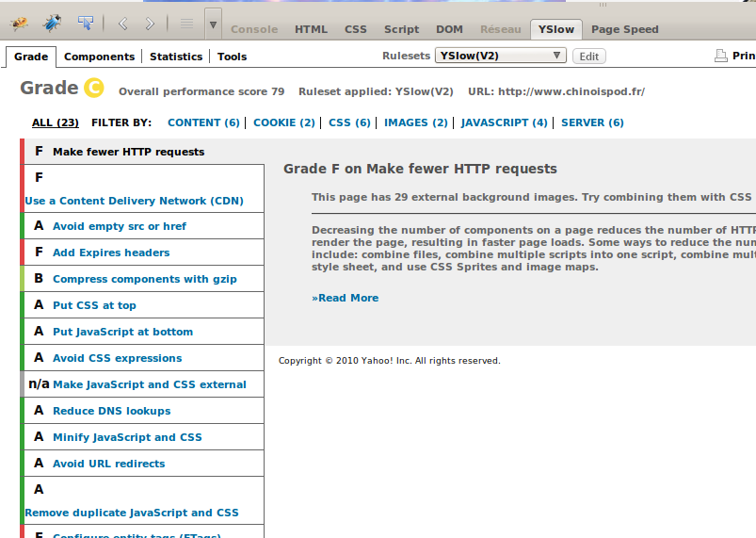This screenshot has width=756, height=538.
Task: Click the yellow grade C badge
Action: (x=93, y=89)
